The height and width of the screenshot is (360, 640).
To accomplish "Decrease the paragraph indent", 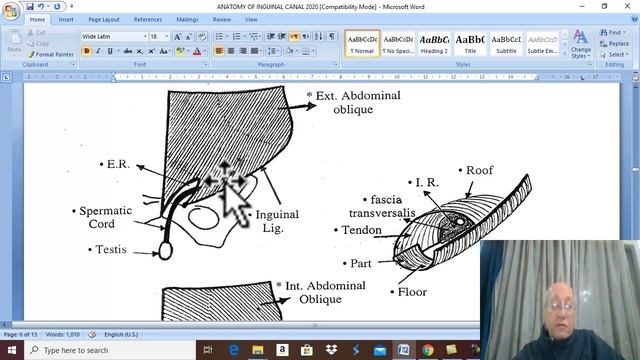I will click(270, 37).
